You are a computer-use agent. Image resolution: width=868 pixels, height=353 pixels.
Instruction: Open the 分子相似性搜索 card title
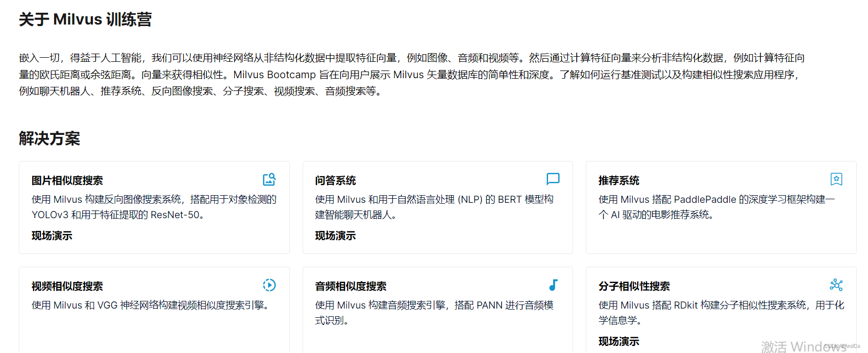point(634,287)
